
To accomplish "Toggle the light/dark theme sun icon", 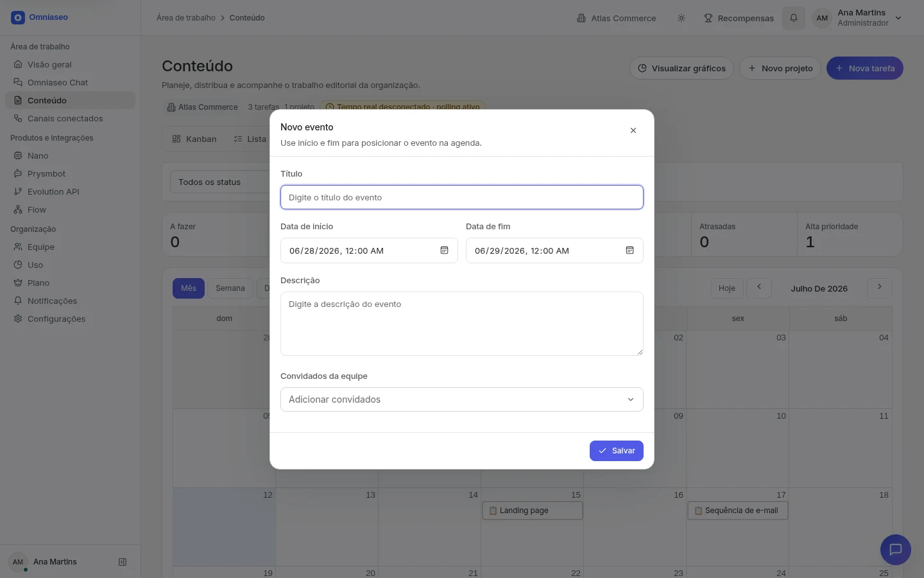I will pos(681,18).
